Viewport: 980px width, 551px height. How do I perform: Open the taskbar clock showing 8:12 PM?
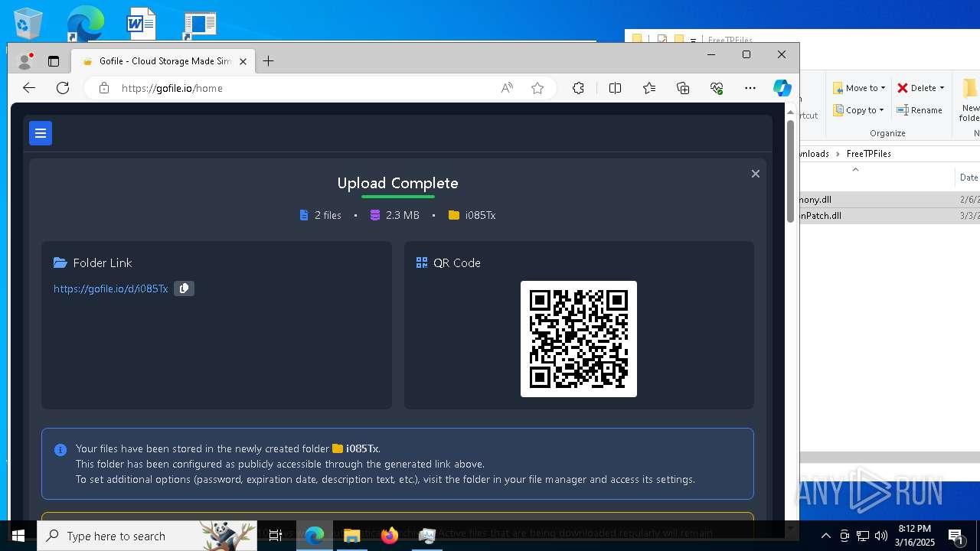[915, 536]
